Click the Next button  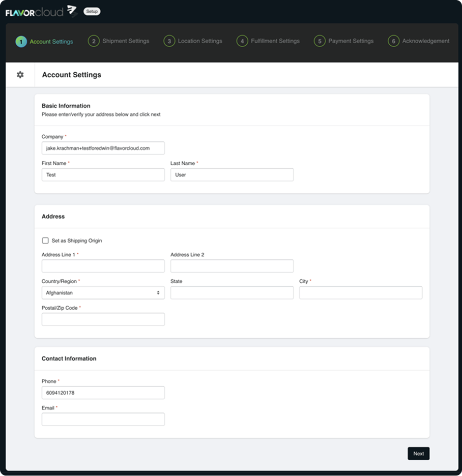coord(418,454)
